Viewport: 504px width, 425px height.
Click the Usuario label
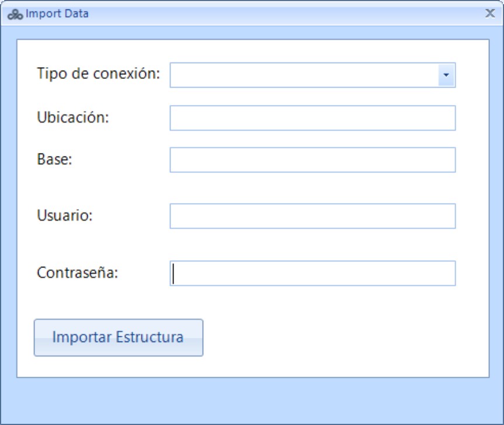tap(65, 215)
